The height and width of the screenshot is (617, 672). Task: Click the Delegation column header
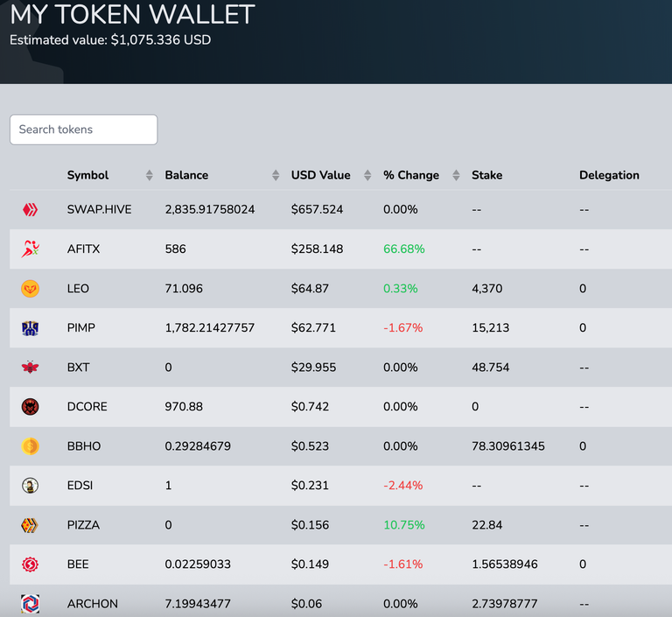point(609,175)
